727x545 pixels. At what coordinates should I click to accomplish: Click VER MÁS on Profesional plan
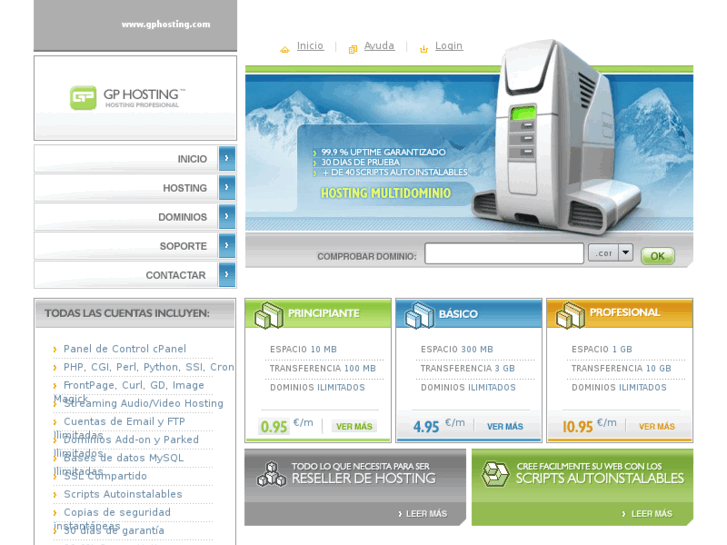657,426
